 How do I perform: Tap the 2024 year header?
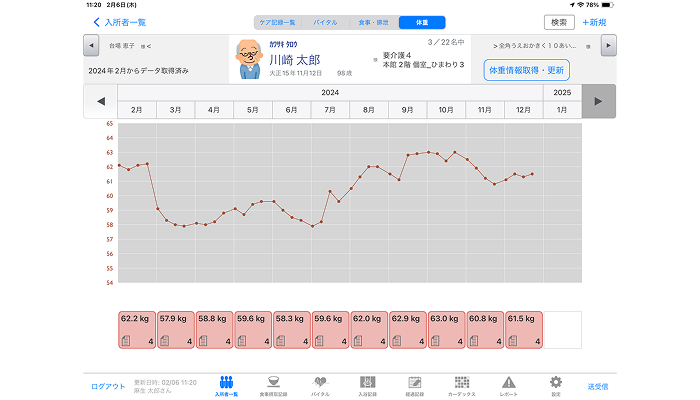330,92
